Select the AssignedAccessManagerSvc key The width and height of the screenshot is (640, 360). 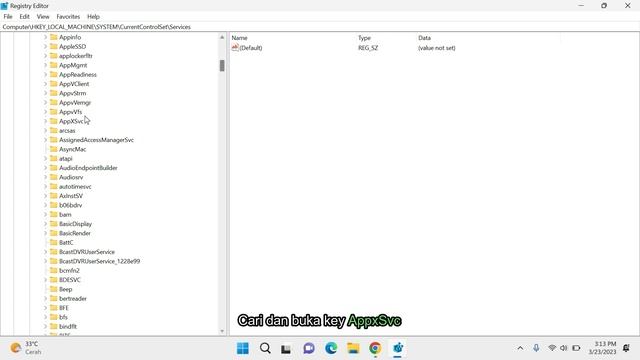(96, 140)
